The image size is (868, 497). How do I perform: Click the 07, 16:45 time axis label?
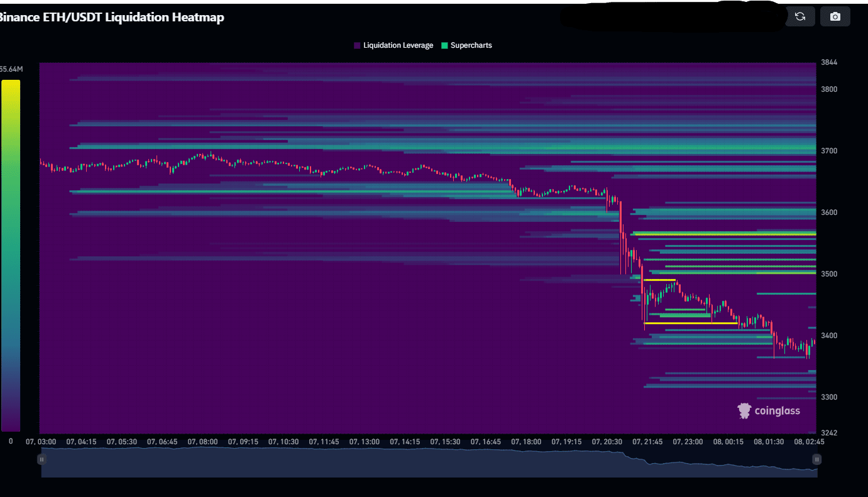coord(486,442)
